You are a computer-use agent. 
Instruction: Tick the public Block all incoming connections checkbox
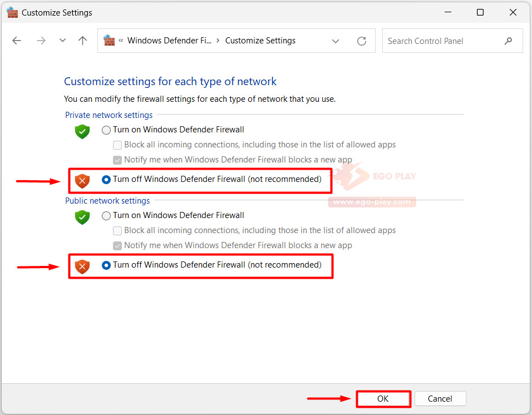click(x=117, y=231)
